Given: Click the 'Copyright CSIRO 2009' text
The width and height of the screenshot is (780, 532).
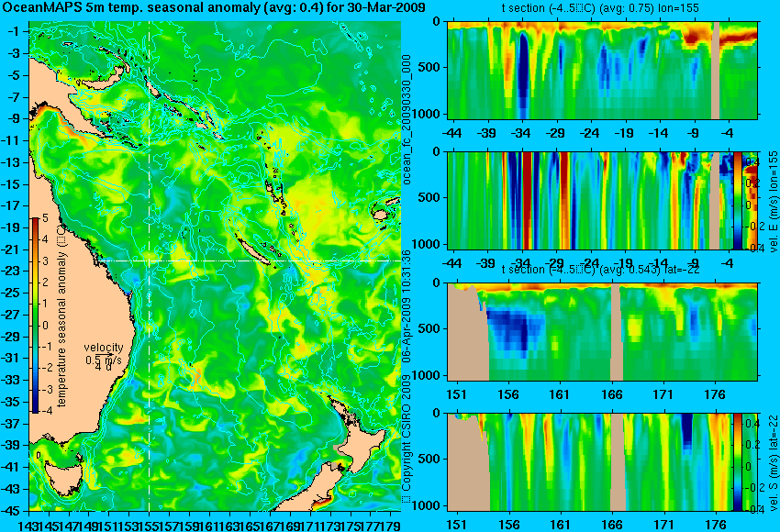Looking at the screenshot, I should click(x=407, y=439).
